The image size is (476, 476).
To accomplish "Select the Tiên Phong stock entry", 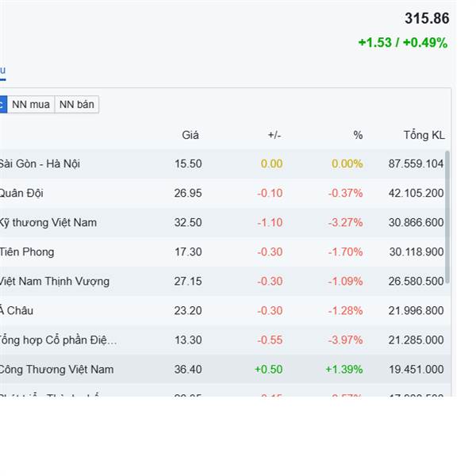I will tap(27, 252).
